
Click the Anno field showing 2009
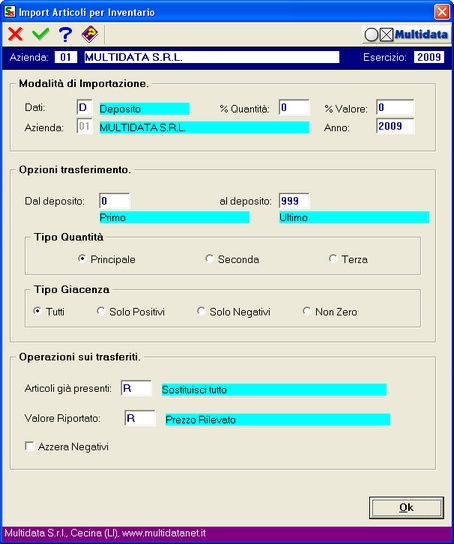click(x=395, y=126)
